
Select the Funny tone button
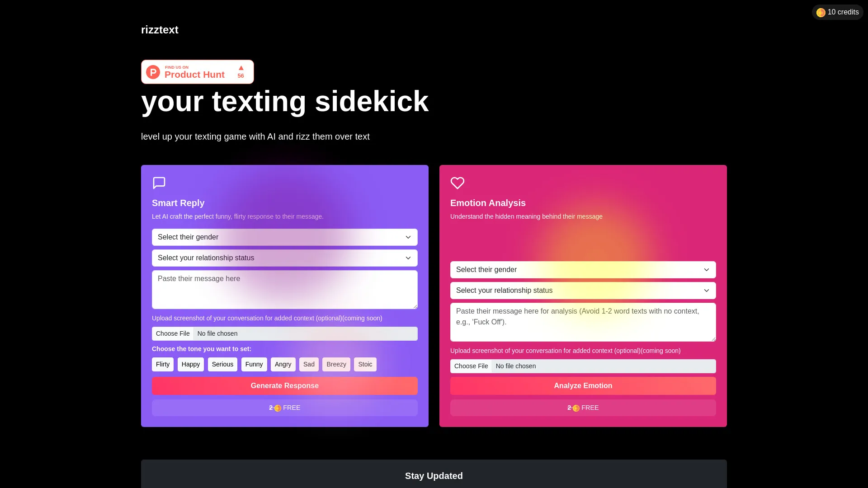pyautogui.click(x=253, y=364)
